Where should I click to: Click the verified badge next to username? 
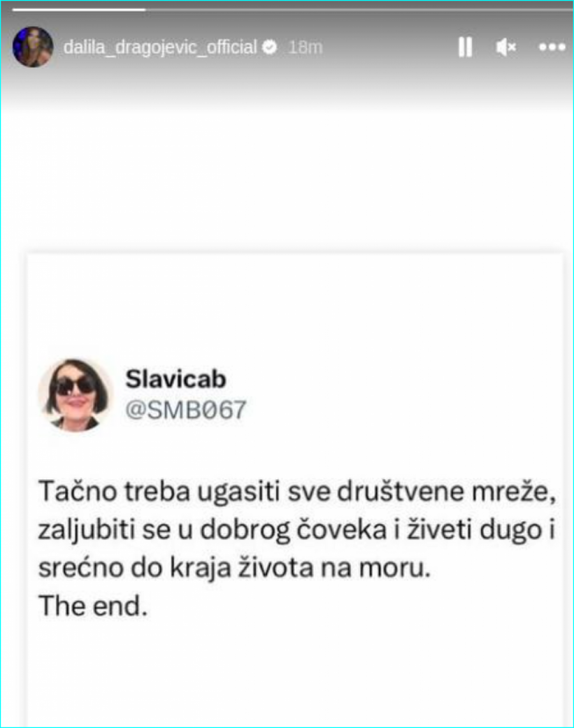pyautogui.click(x=270, y=47)
